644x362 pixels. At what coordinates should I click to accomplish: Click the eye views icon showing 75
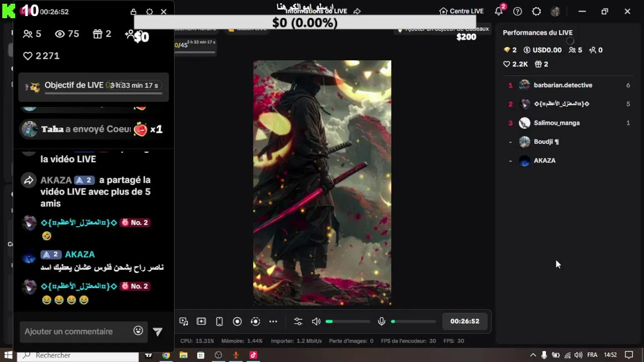pyautogui.click(x=60, y=34)
